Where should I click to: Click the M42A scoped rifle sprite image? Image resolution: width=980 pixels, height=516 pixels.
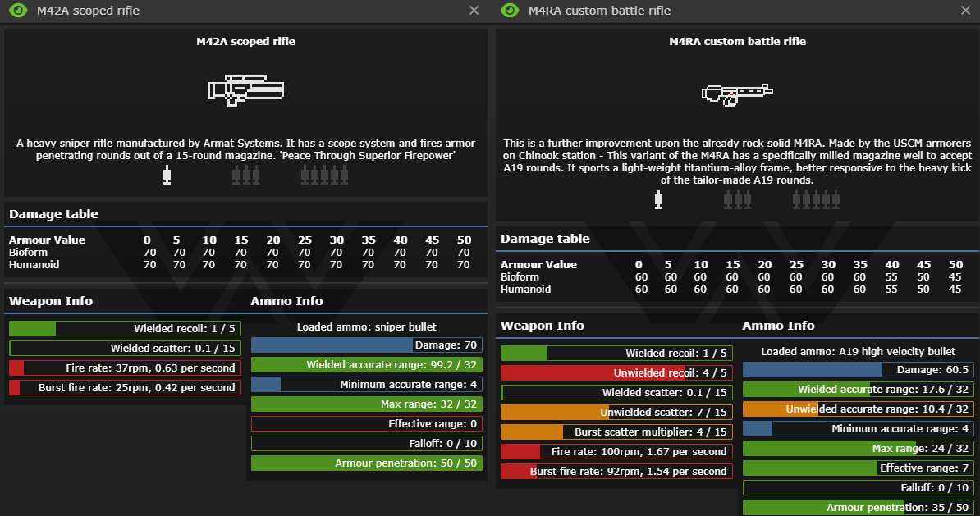[x=245, y=89]
